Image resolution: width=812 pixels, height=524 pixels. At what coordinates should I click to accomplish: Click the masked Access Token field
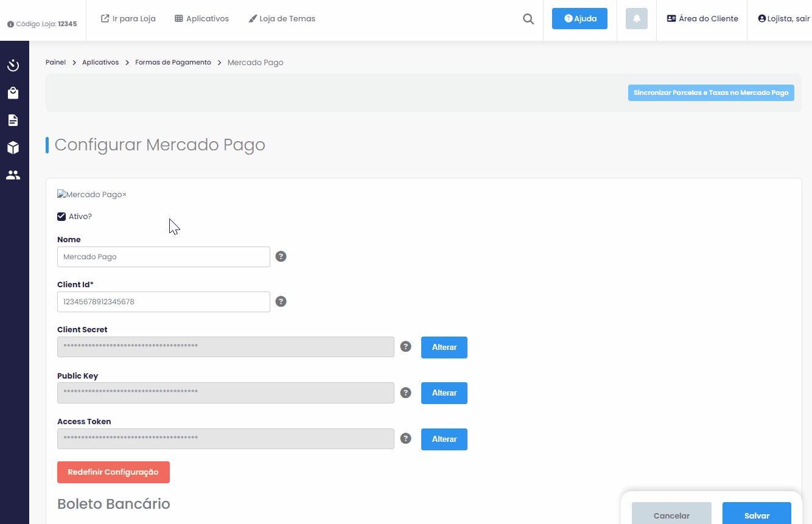point(226,439)
